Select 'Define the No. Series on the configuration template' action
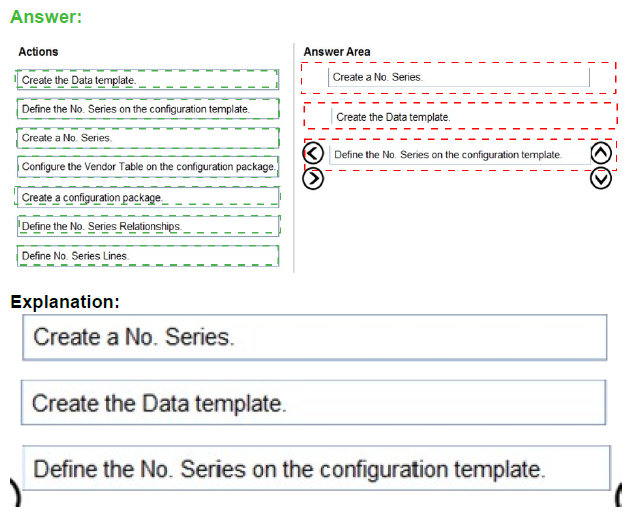641x518 pixels. [x=147, y=109]
